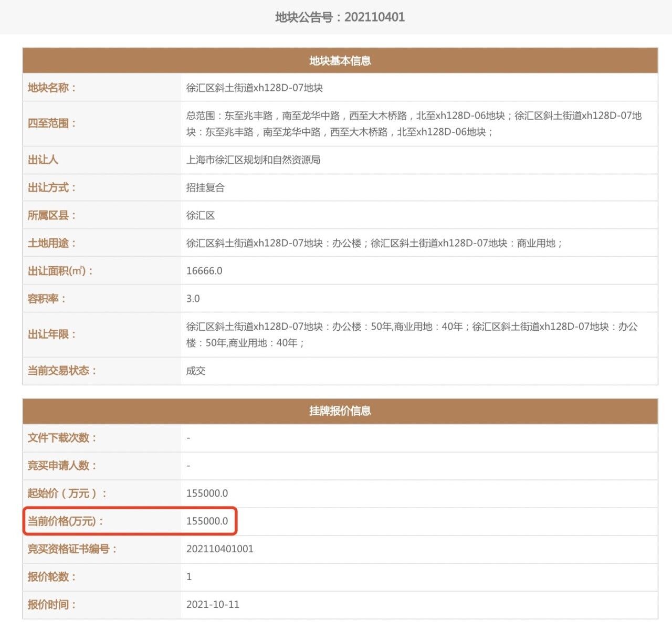The height and width of the screenshot is (630, 672).
Task: Click the land use text with 办公楼 and 商业用地
Action: coord(374,243)
